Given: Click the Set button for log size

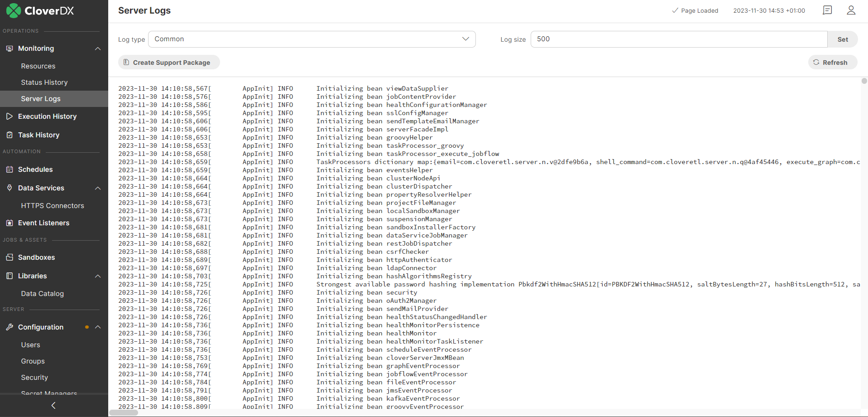Looking at the screenshot, I should tap(842, 39).
